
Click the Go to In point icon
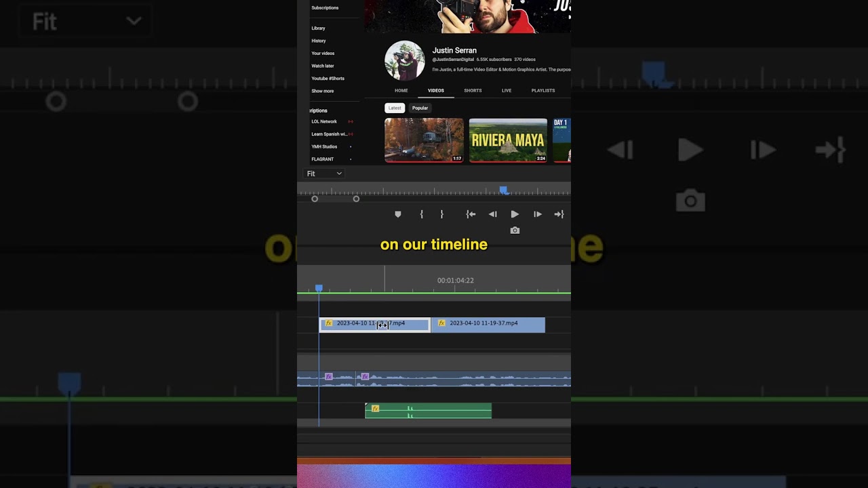coord(471,214)
